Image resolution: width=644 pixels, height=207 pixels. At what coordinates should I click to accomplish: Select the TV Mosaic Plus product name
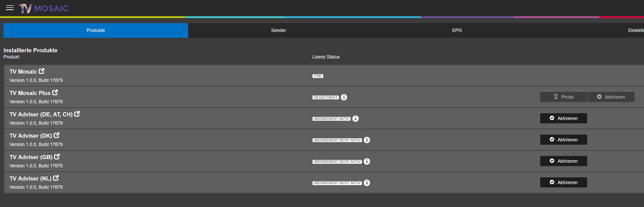tap(30, 93)
